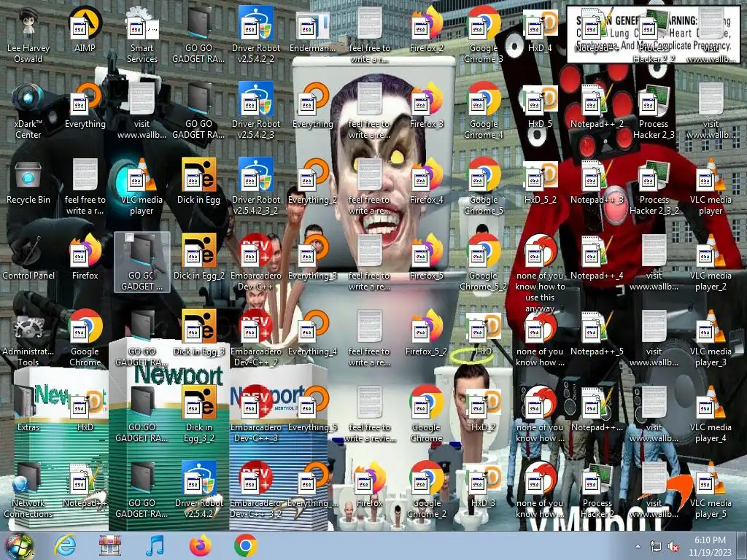The width and height of the screenshot is (747, 560).
Task: Select the Lee Harvey Oswald desktop icon
Action: point(28,35)
